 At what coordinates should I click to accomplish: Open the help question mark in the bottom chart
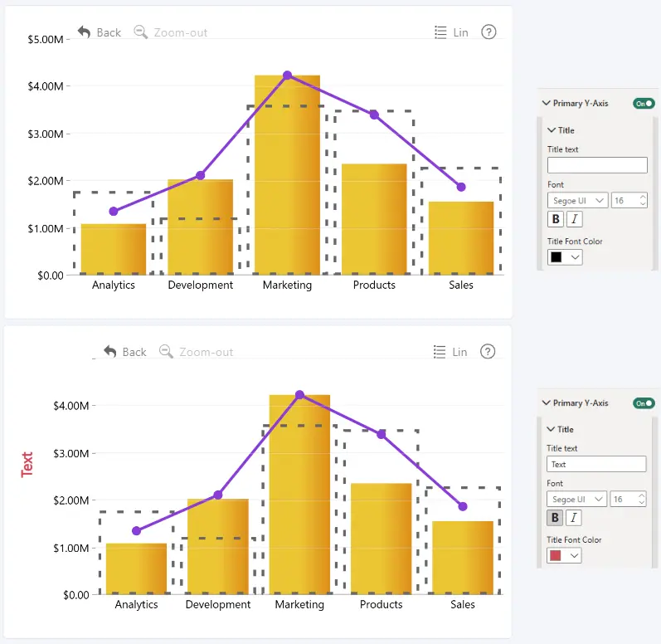pos(488,351)
